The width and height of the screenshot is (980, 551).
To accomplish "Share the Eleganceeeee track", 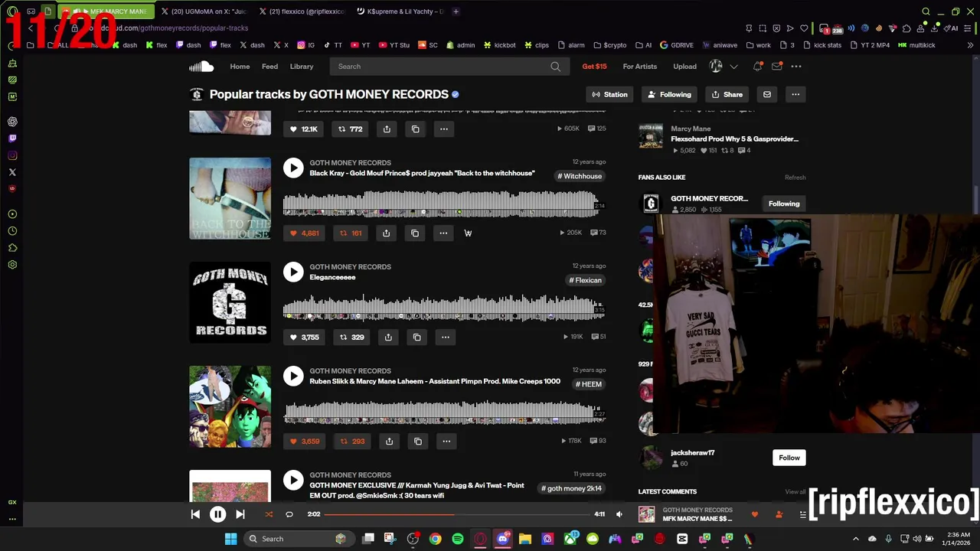I will 388,337.
